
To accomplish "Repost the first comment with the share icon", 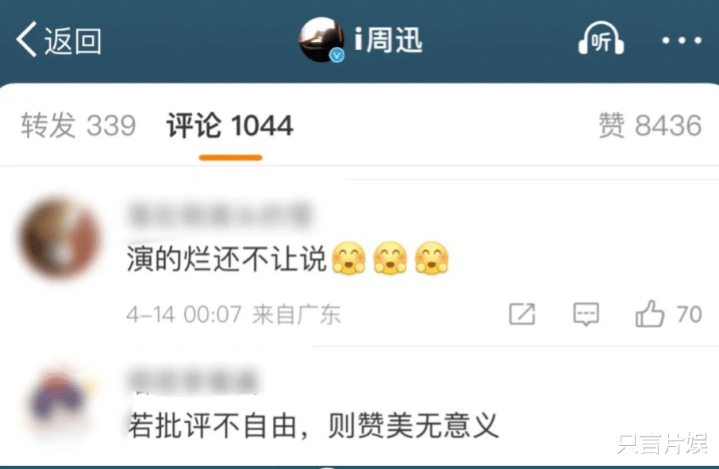I will tap(522, 314).
